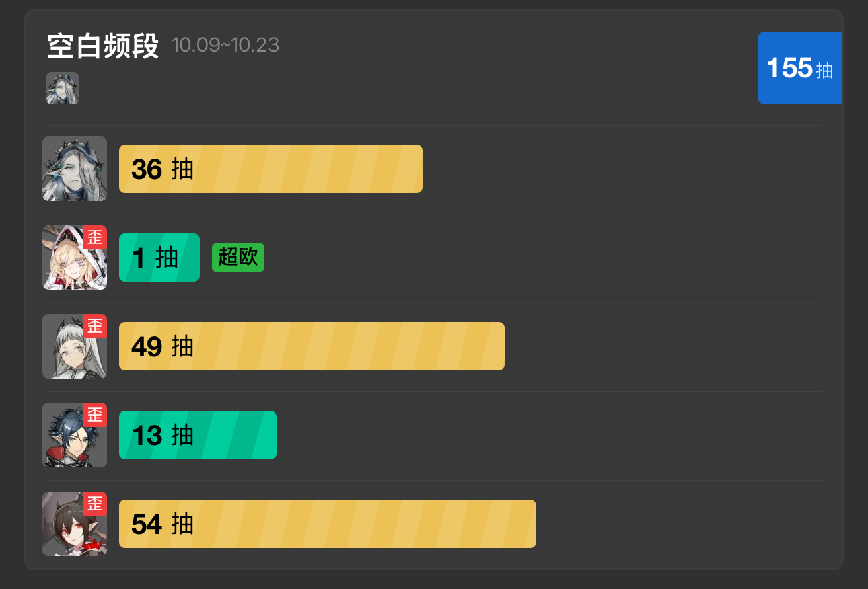Click the yellow 54 抽 bar
Image resolution: width=868 pixels, height=589 pixels.
click(x=328, y=524)
